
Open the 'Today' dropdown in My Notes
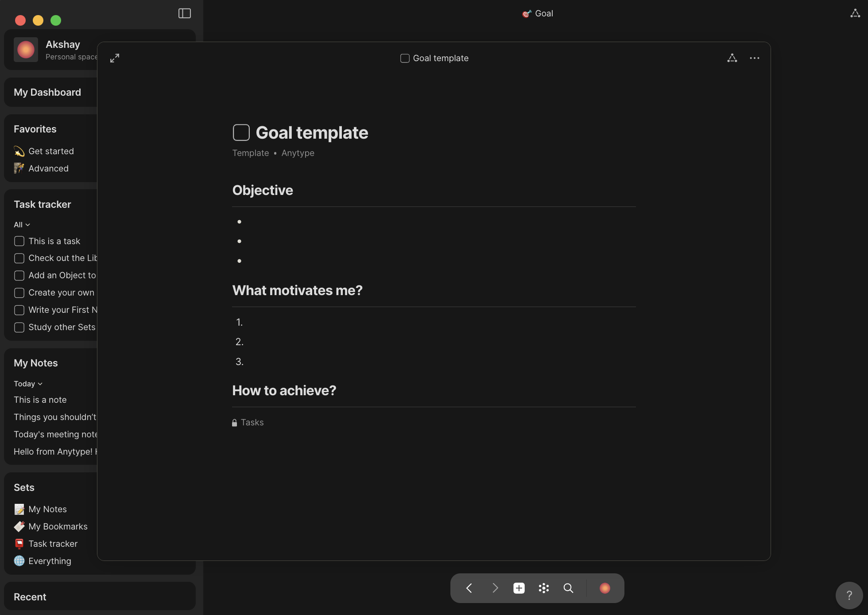click(x=28, y=384)
